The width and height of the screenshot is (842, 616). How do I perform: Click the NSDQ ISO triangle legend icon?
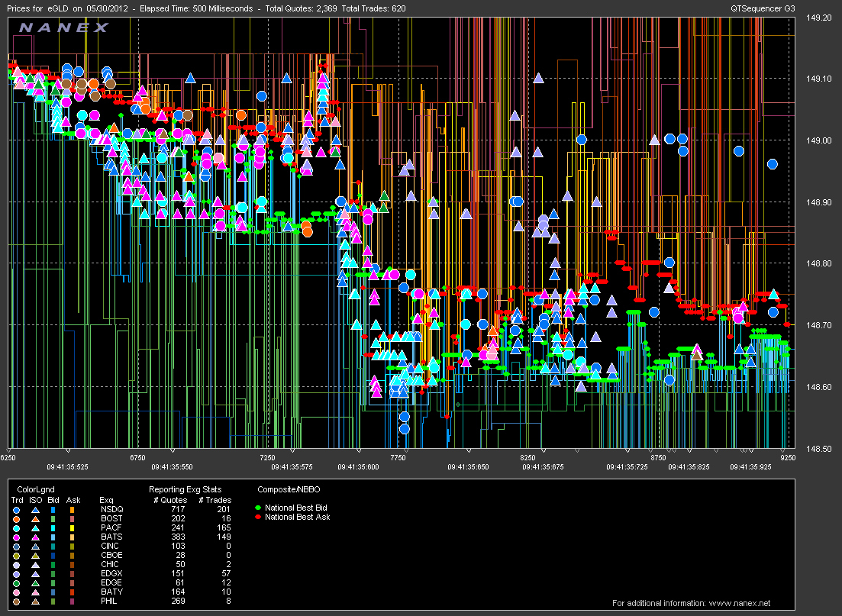point(35,510)
